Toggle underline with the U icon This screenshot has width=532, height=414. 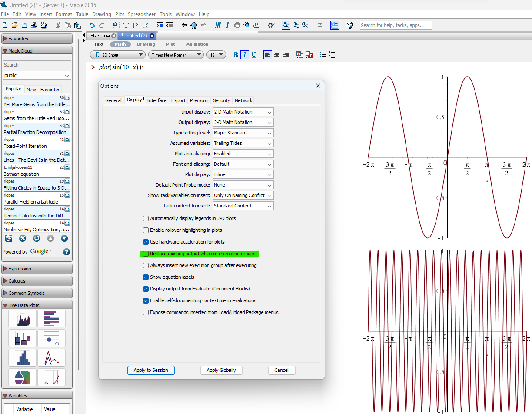tap(254, 55)
